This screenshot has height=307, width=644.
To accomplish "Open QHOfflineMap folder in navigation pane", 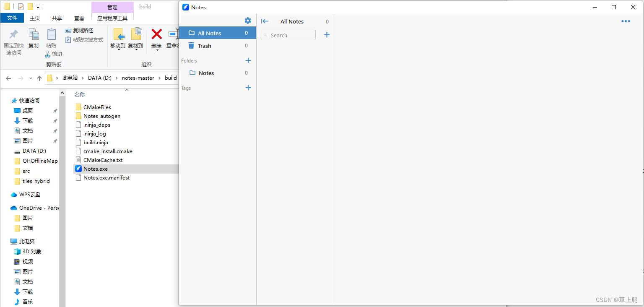I will coord(36,161).
